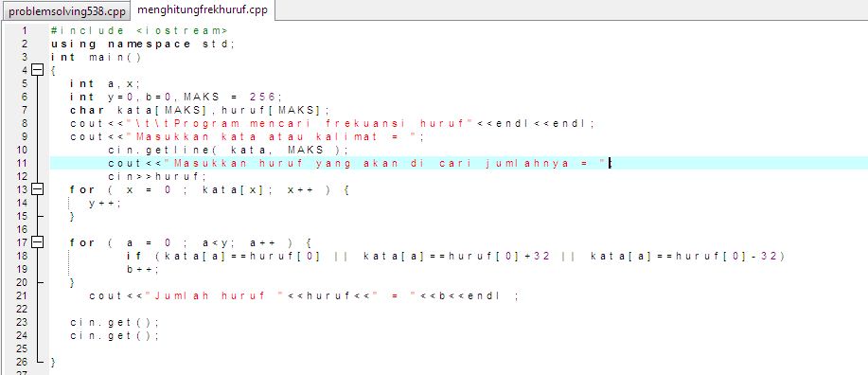Select the menghitungfrekhuruf.cpp tab

(203, 10)
